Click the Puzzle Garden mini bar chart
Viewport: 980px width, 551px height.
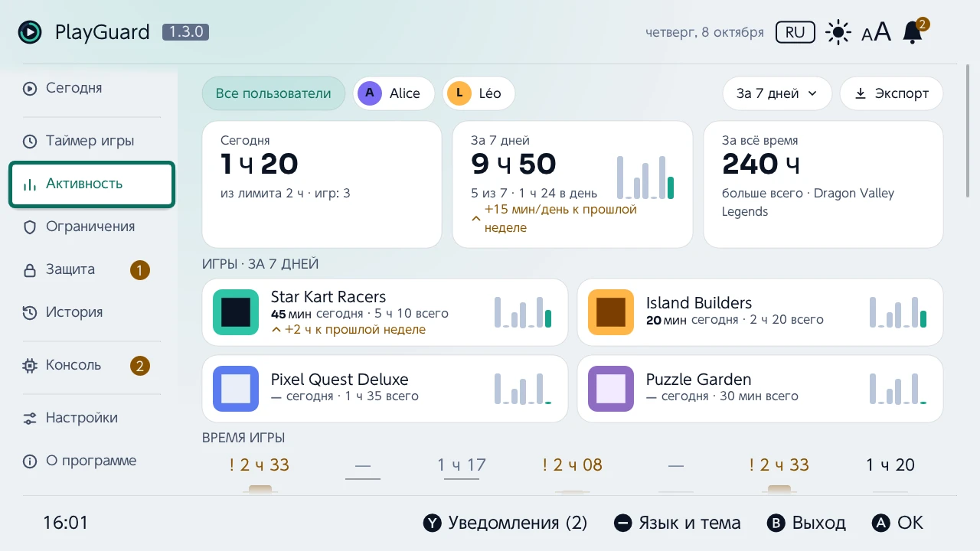[898, 389]
